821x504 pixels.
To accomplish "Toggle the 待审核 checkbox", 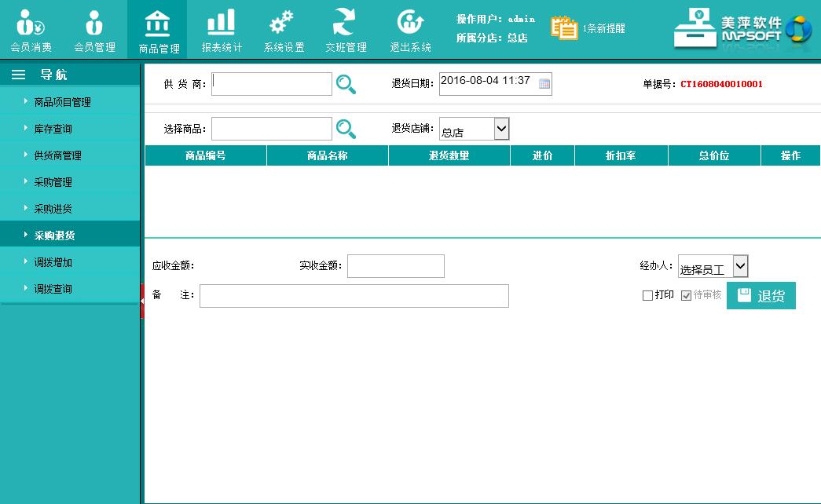I will click(x=686, y=296).
